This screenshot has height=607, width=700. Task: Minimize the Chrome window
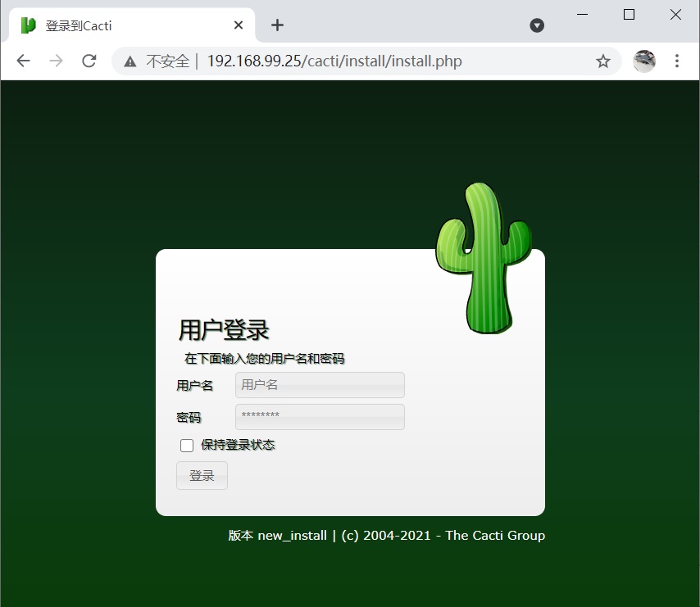click(x=583, y=14)
